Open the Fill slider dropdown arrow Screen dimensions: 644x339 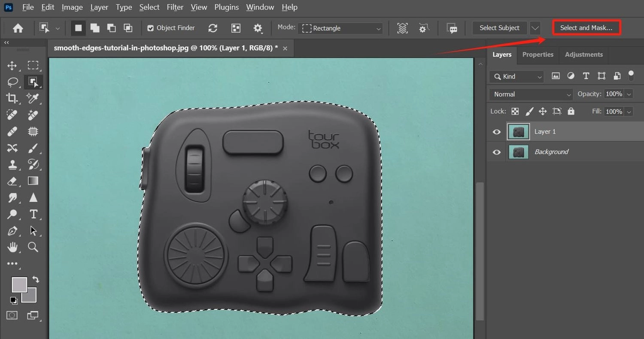pyautogui.click(x=629, y=112)
